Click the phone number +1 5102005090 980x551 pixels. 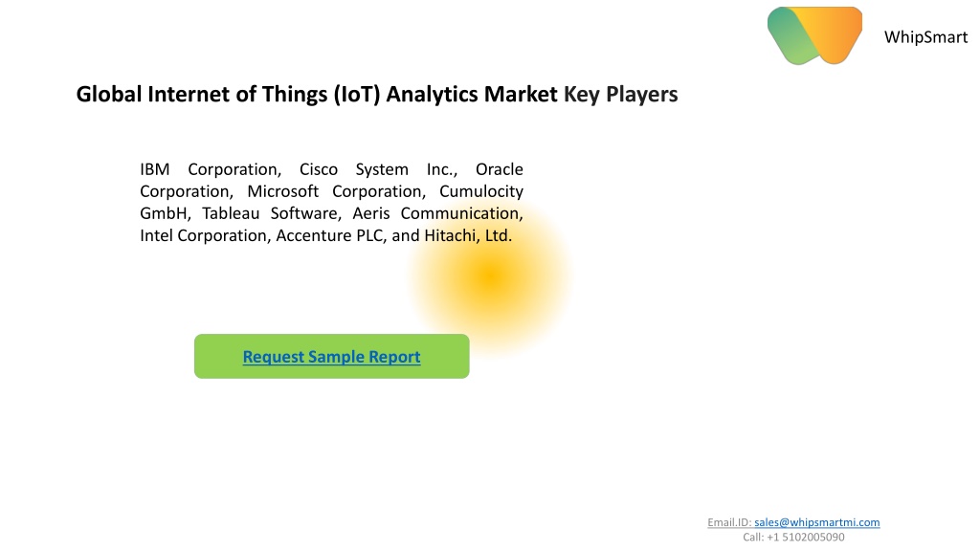(x=806, y=538)
